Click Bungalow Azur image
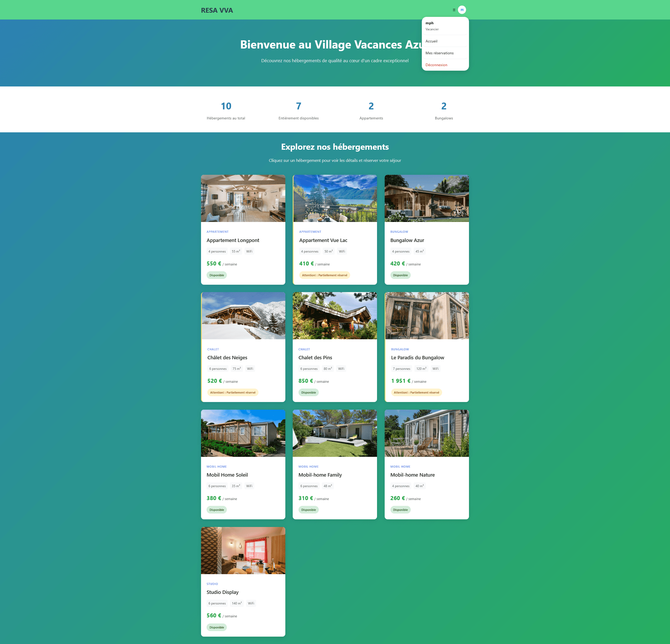Viewport: 670px width, 644px height. [427, 198]
